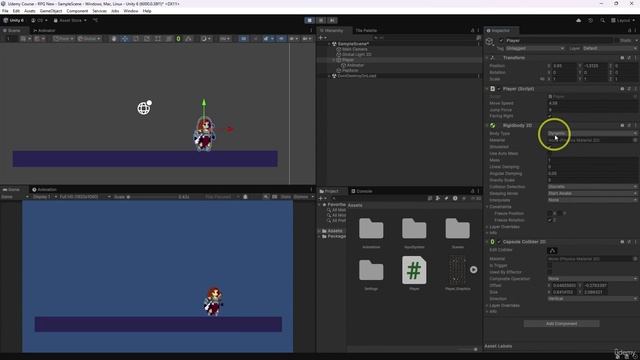Open the global search magnifier icon

[x=602, y=20]
